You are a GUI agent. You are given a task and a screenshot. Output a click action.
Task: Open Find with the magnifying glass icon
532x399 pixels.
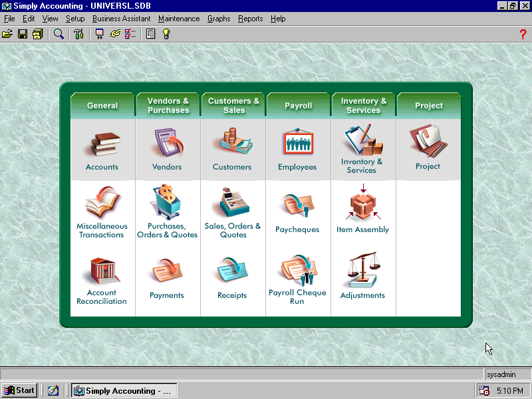click(x=59, y=34)
